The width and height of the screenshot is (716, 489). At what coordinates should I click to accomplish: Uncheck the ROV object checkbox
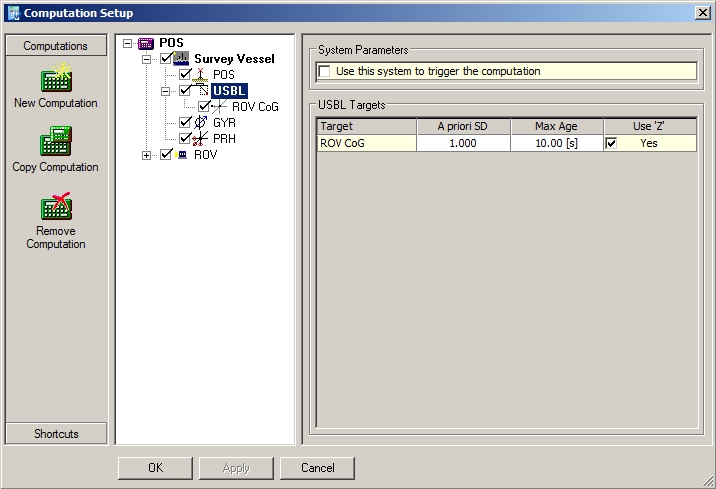tap(166, 154)
